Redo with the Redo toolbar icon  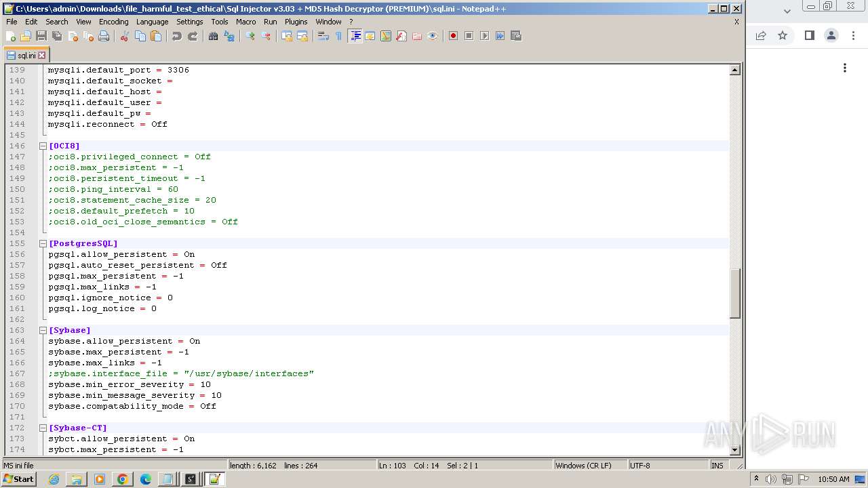tap(193, 36)
